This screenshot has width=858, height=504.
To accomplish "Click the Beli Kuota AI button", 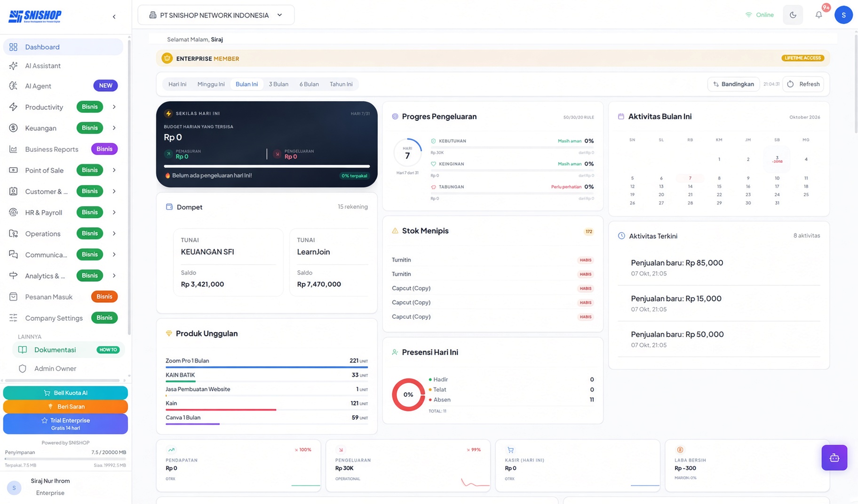I will tap(65, 393).
